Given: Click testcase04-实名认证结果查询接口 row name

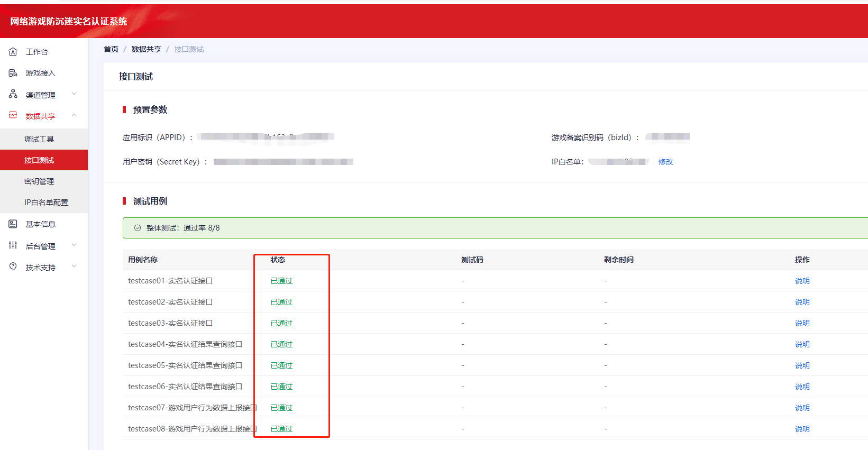Looking at the screenshot, I should 185,344.
